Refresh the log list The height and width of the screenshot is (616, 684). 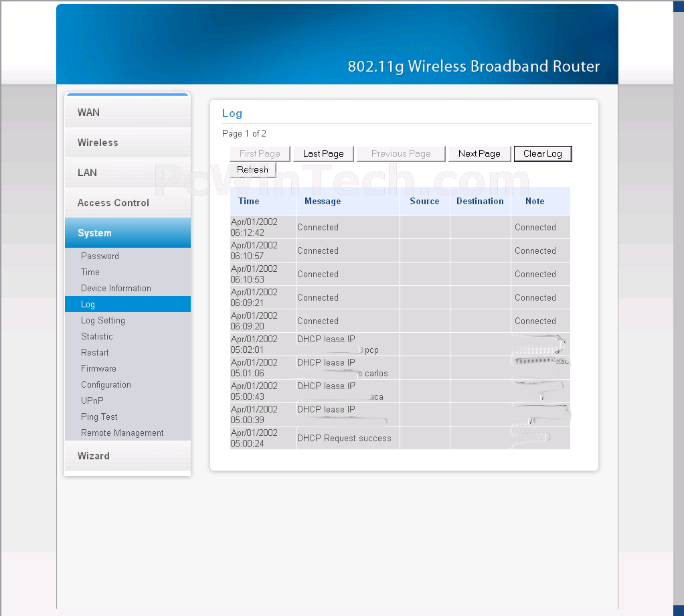(252, 170)
